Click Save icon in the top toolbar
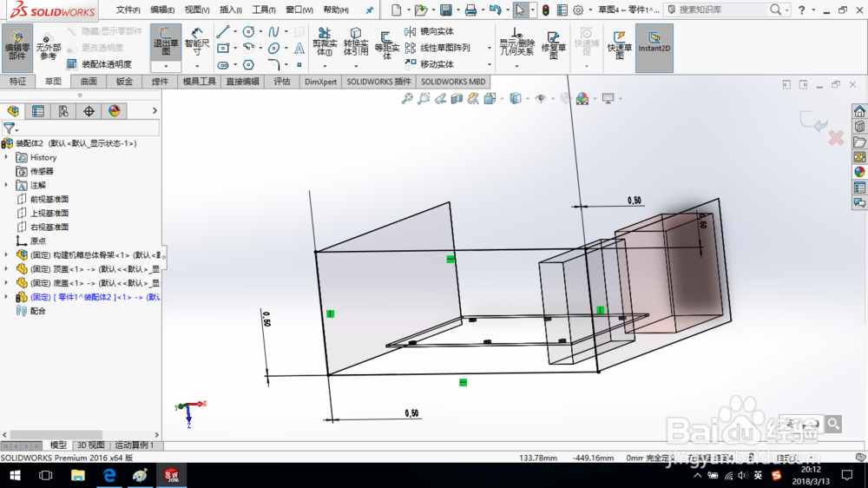 pyautogui.click(x=445, y=10)
